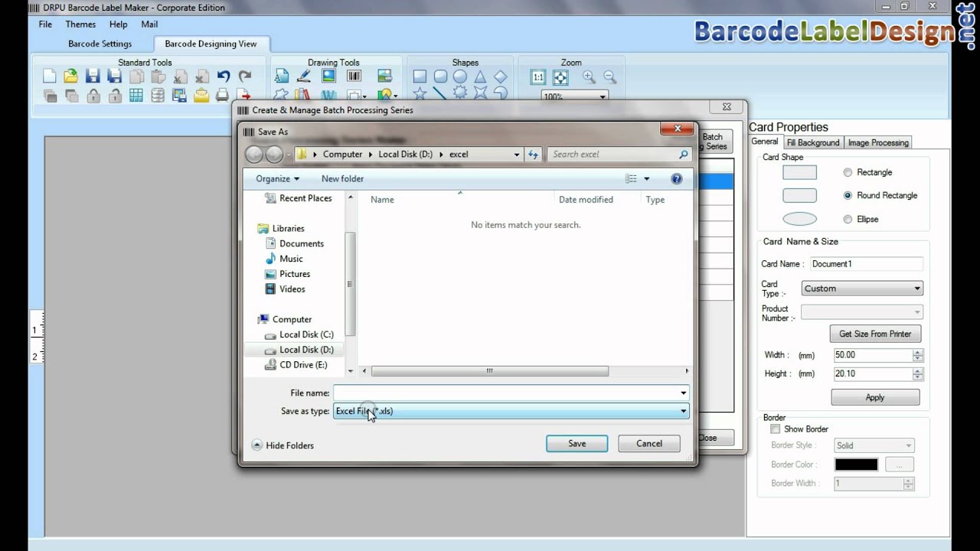Select the Diamond shape tool
This screenshot has width=980, height=551.
500,77
